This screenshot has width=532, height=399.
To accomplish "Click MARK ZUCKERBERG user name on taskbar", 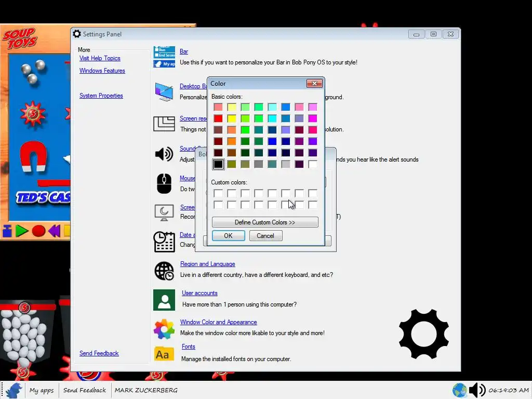I will coord(146,390).
